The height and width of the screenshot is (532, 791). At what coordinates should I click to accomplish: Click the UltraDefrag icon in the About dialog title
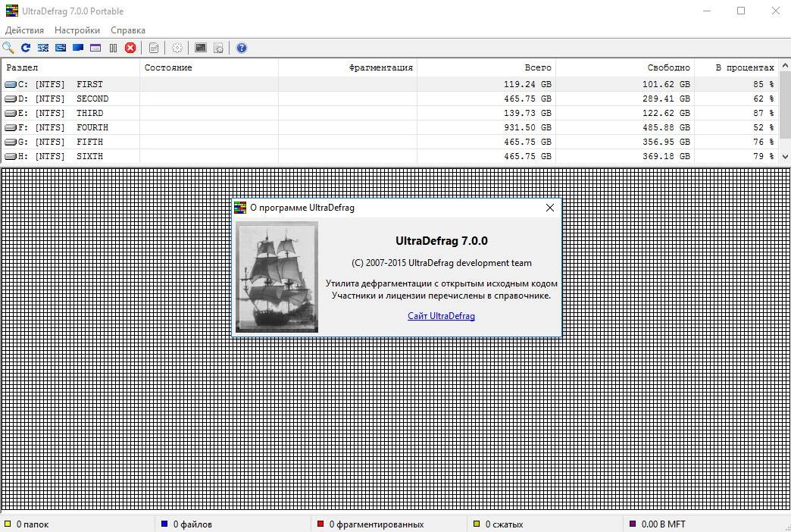(240, 208)
